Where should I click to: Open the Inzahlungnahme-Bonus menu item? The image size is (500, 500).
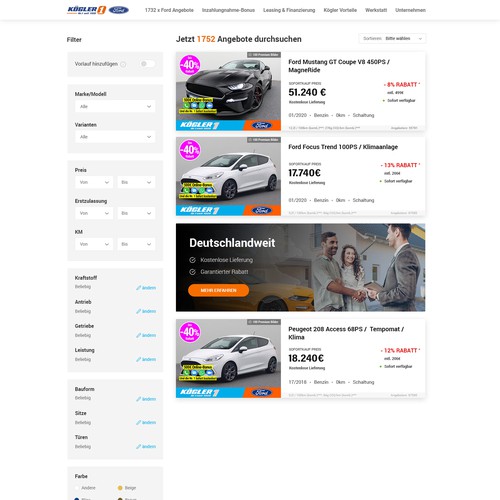228,10
